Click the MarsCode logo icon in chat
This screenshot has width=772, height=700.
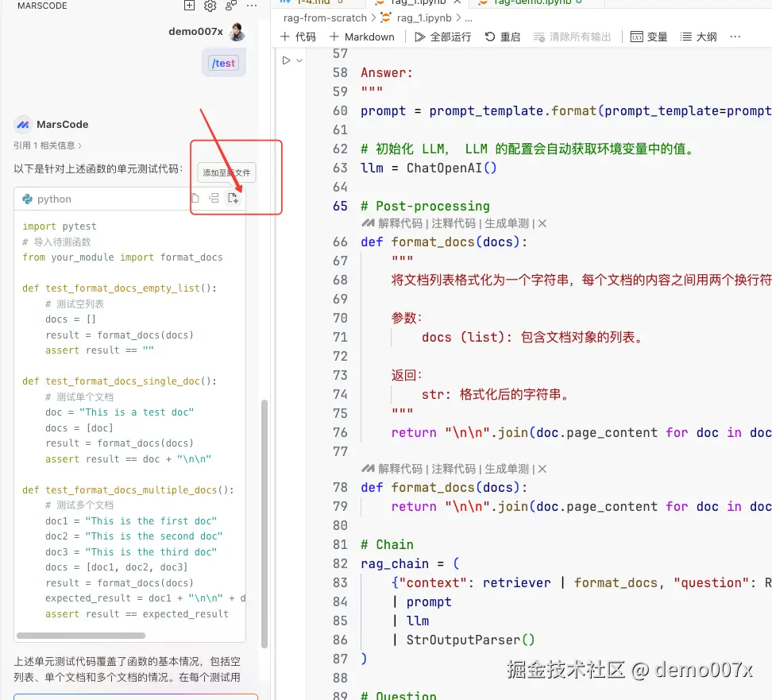[x=23, y=125]
